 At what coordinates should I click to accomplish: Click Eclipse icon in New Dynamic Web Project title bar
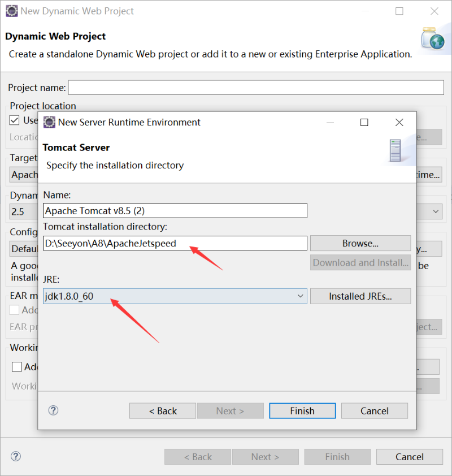pyautogui.click(x=11, y=11)
